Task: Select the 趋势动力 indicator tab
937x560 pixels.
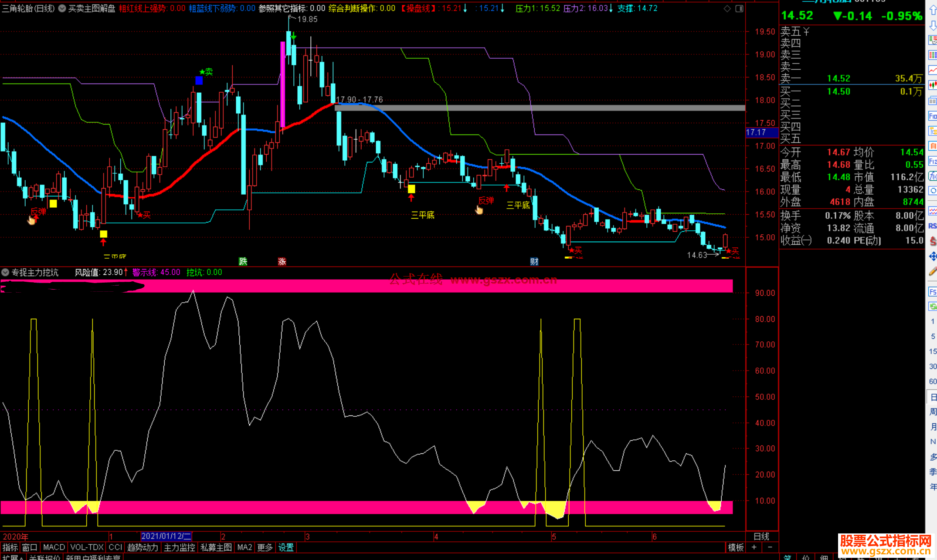Action: [143, 547]
